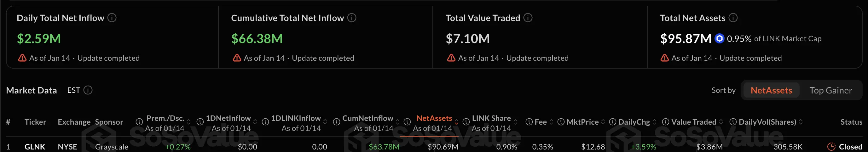
Task: Click the Chainlink logo beside $95.87M
Action: coord(720,39)
